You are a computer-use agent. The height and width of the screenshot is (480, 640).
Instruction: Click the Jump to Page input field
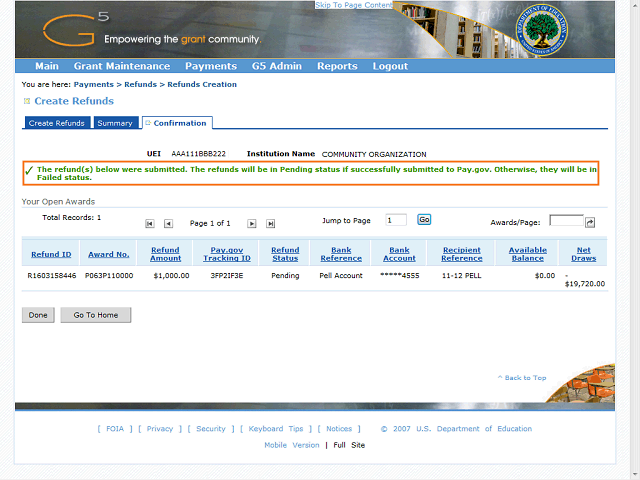(x=396, y=220)
